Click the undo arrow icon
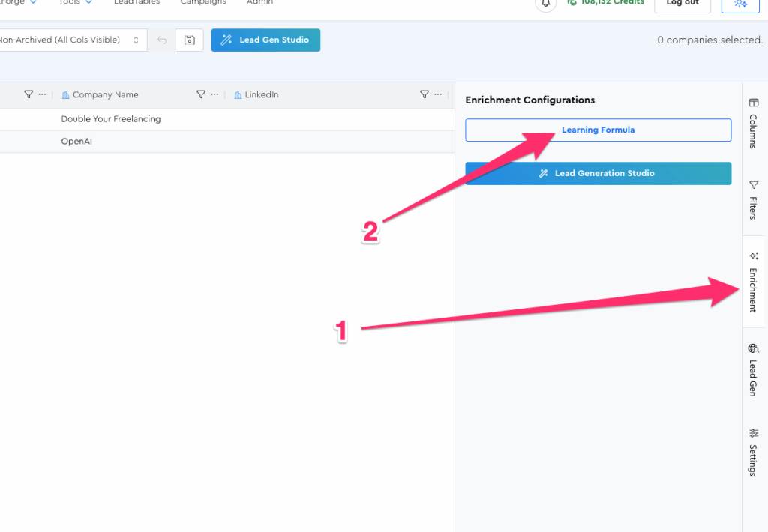Screen dimensions: 768x532 [162, 40]
